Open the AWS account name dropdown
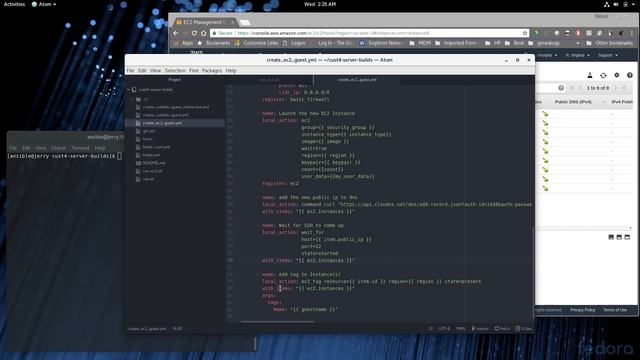The width and height of the screenshot is (640, 360). coord(547,55)
